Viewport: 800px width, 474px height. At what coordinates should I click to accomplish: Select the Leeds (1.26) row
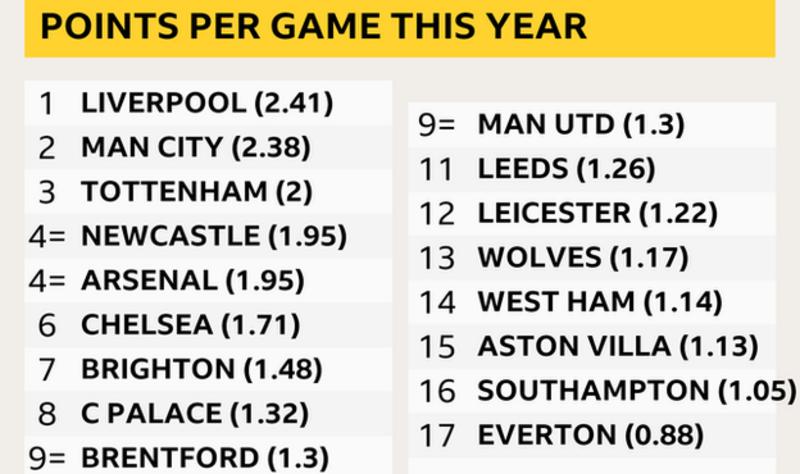coord(566,169)
